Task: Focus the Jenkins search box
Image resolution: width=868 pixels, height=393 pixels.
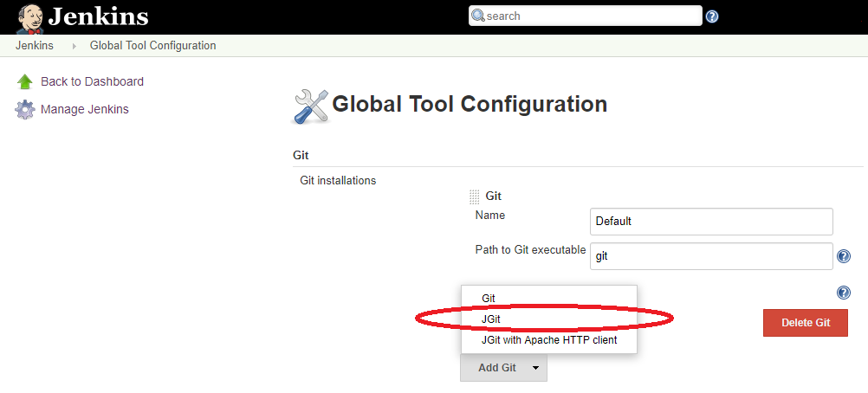Action: click(x=585, y=16)
